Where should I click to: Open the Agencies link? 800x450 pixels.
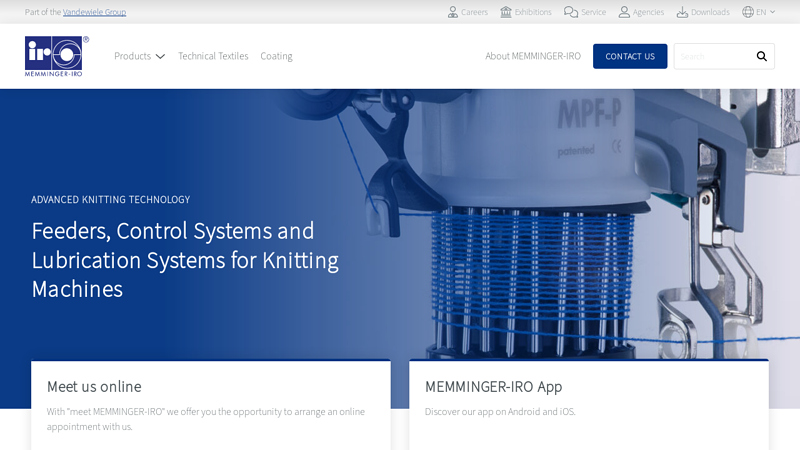[x=641, y=12]
